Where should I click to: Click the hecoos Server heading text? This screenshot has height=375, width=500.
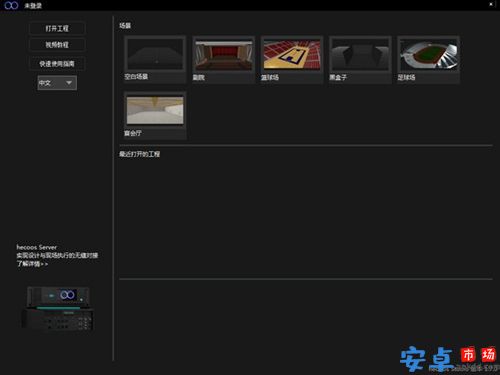[x=37, y=247]
